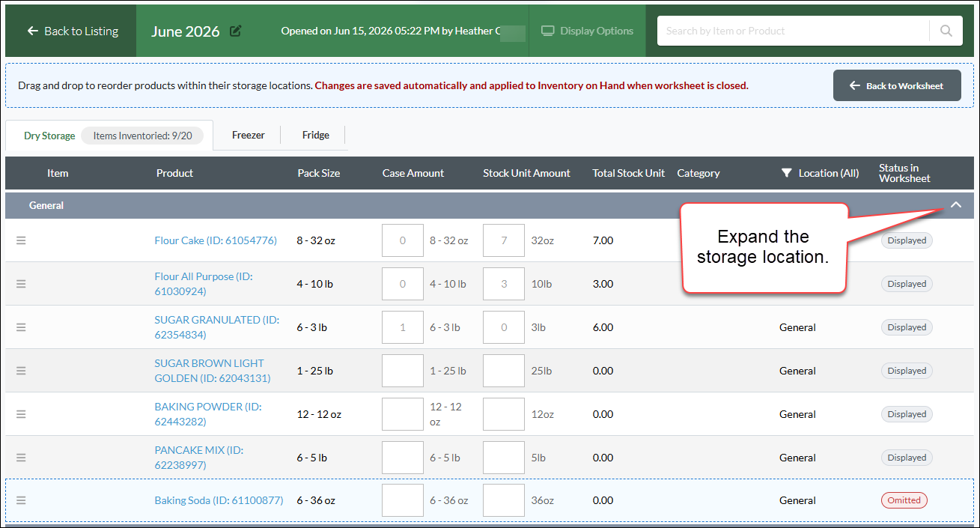Click BAKING POWDER case amount field
980x528 pixels.
(x=403, y=414)
